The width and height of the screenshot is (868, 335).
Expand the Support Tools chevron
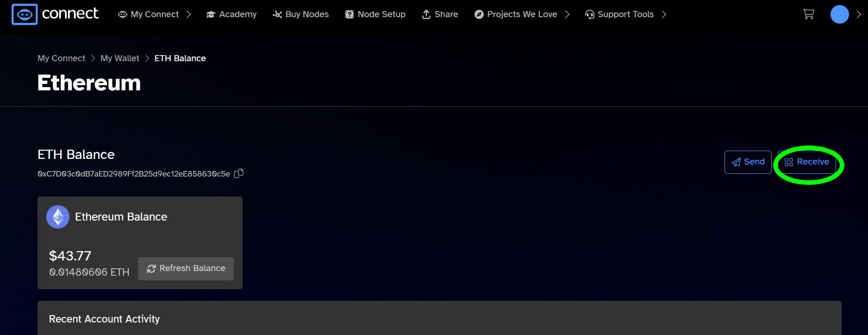click(664, 14)
